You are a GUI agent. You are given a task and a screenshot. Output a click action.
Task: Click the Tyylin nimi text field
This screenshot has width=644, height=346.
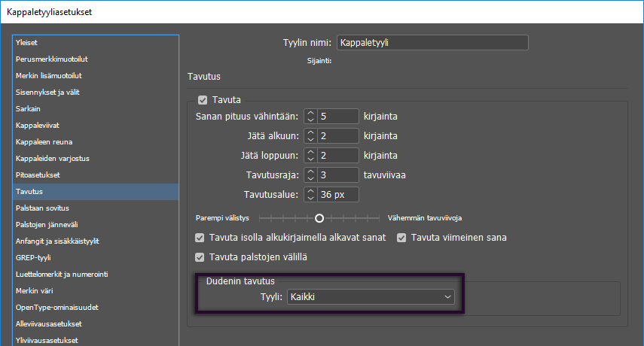[432, 43]
